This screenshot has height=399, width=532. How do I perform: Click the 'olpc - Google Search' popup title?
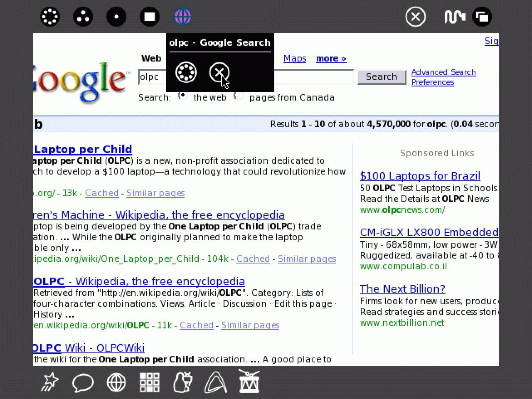[x=220, y=43]
